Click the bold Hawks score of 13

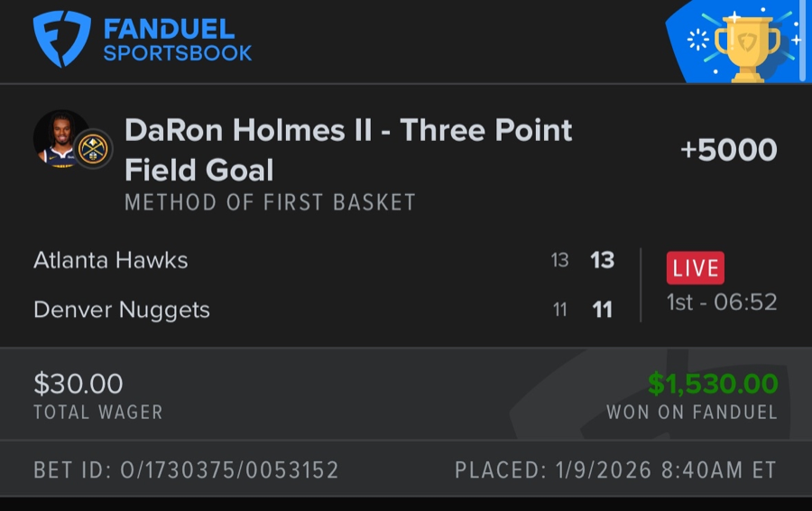[x=602, y=261]
